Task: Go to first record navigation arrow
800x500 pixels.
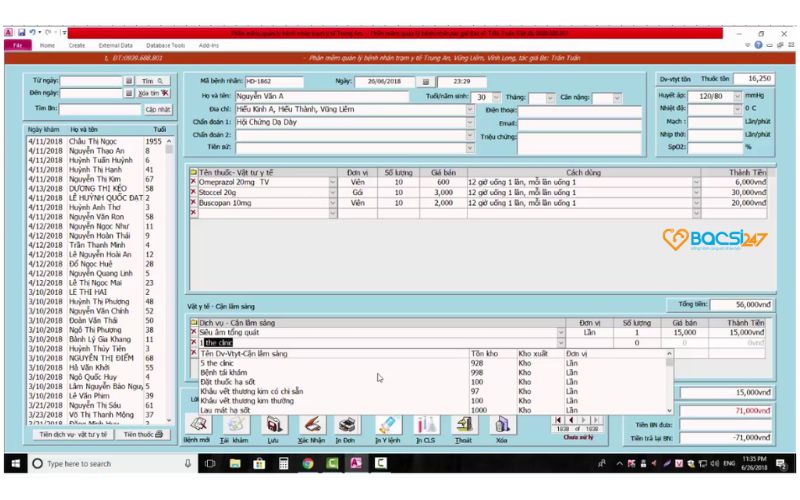Action: [558, 420]
